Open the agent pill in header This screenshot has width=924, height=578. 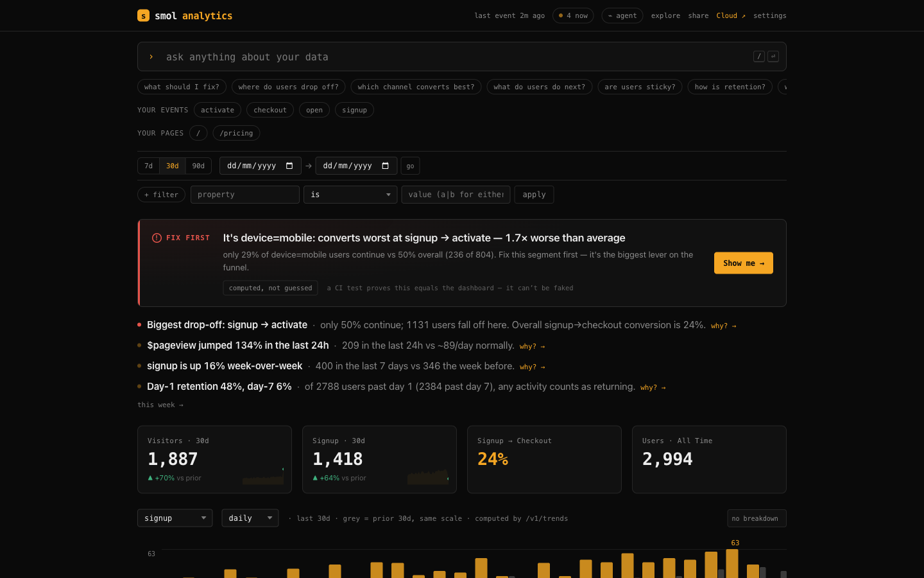(x=622, y=15)
